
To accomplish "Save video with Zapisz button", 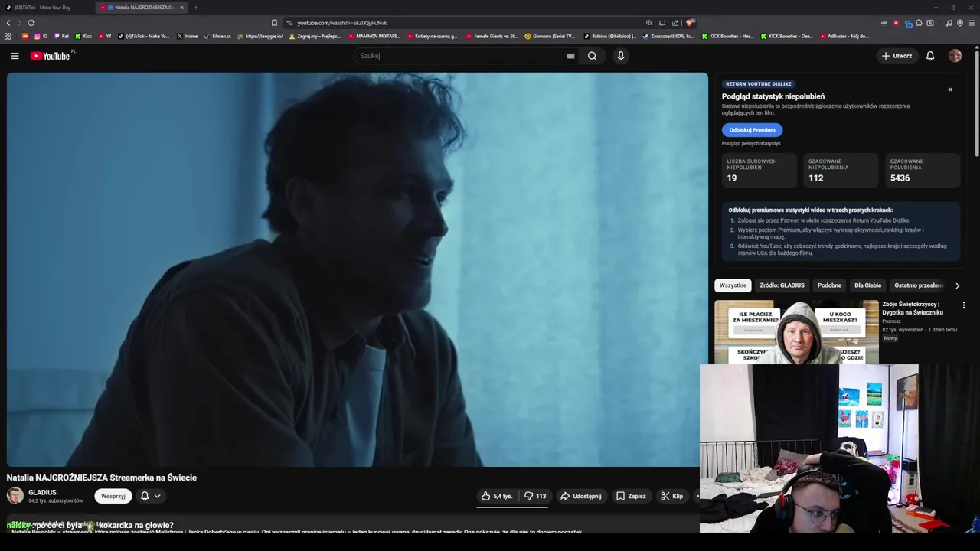I will (631, 496).
